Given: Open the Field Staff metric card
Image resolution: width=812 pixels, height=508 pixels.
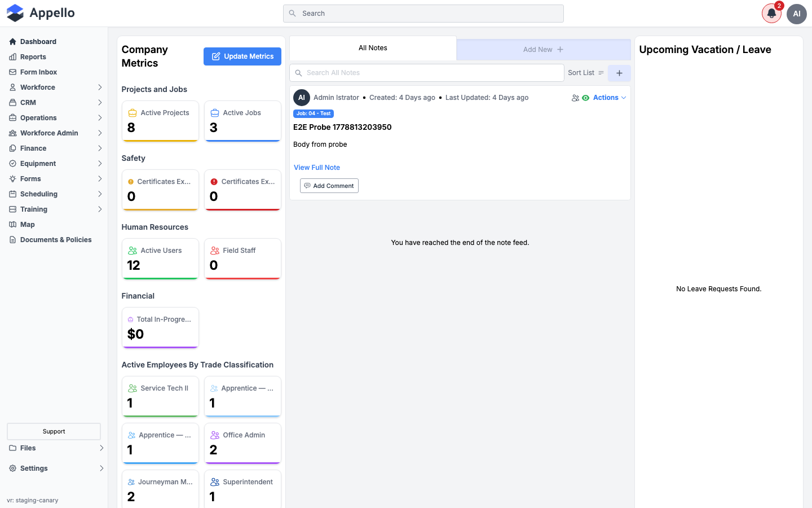Looking at the screenshot, I should coord(242,259).
